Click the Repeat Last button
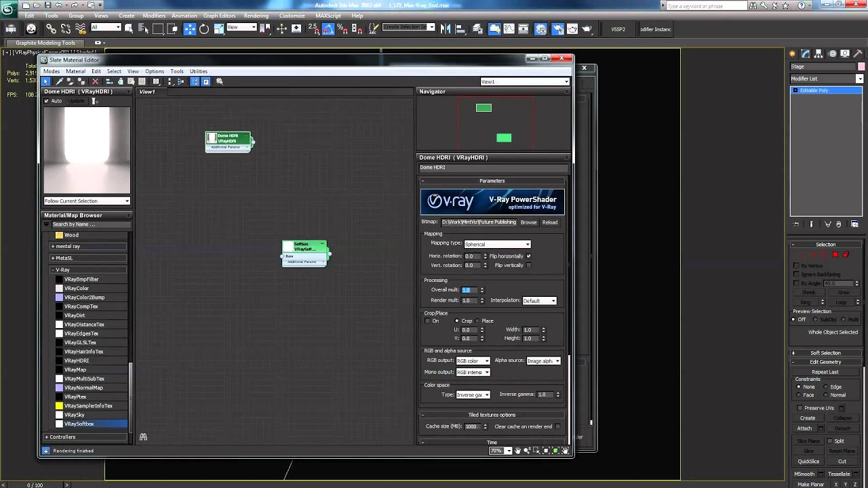Image resolution: width=868 pixels, height=488 pixels. point(825,372)
